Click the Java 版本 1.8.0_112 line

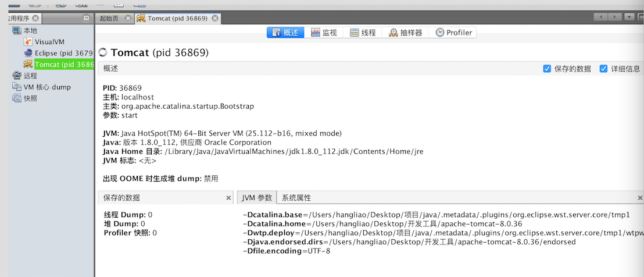pos(187,142)
